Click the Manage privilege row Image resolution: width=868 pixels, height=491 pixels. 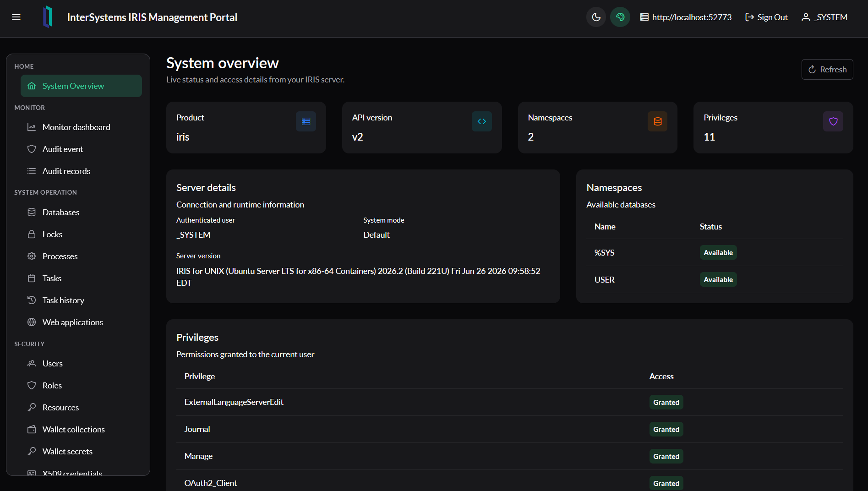[509, 457]
